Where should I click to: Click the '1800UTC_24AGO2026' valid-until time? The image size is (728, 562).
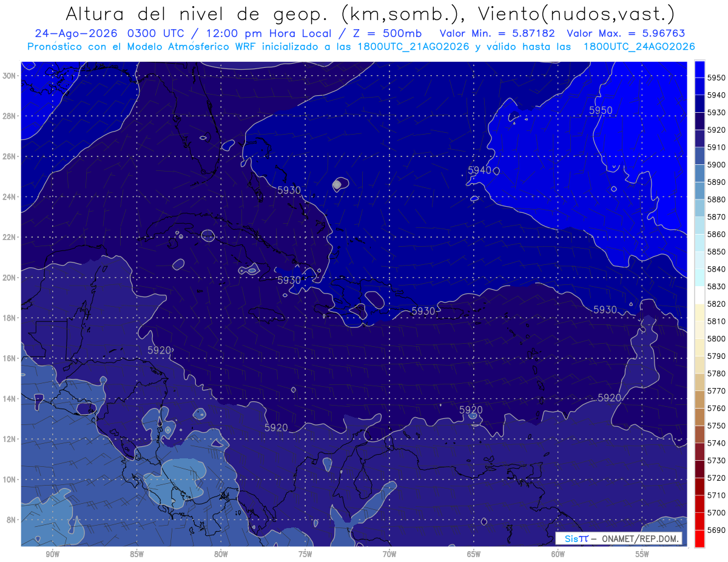pyautogui.click(x=639, y=47)
